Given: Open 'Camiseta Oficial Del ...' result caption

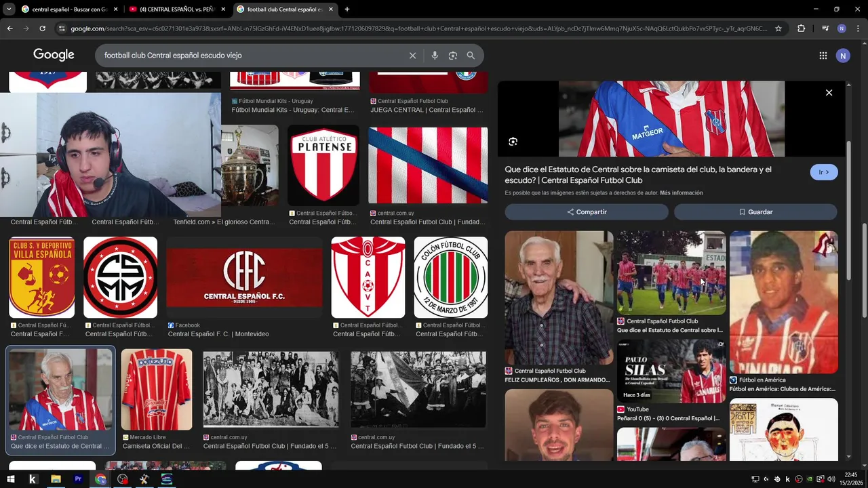Looking at the screenshot, I should (x=156, y=446).
